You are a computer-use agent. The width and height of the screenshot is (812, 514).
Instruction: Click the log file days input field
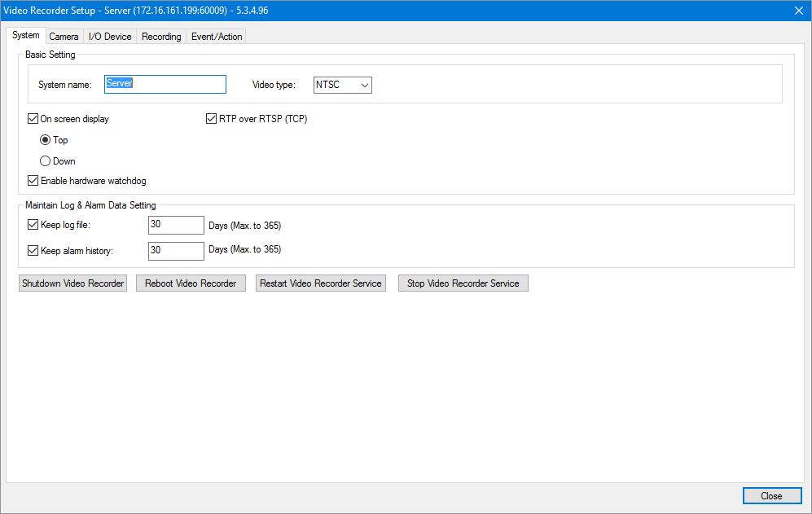(176, 225)
